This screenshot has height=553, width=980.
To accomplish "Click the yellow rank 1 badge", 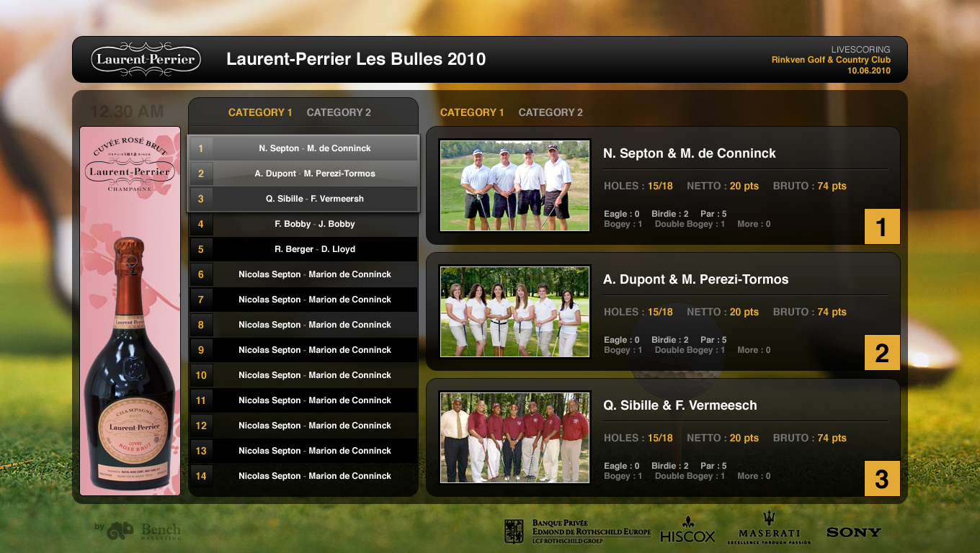I will [x=882, y=227].
